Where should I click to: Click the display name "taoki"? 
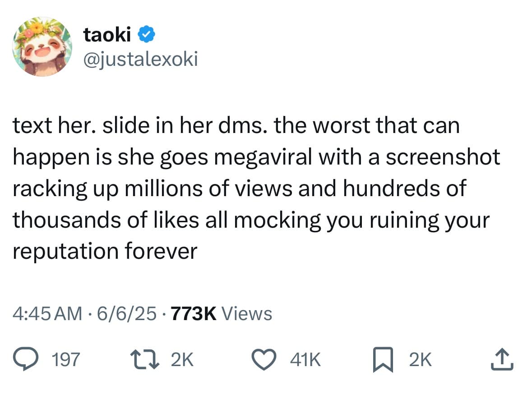[107, 35]
